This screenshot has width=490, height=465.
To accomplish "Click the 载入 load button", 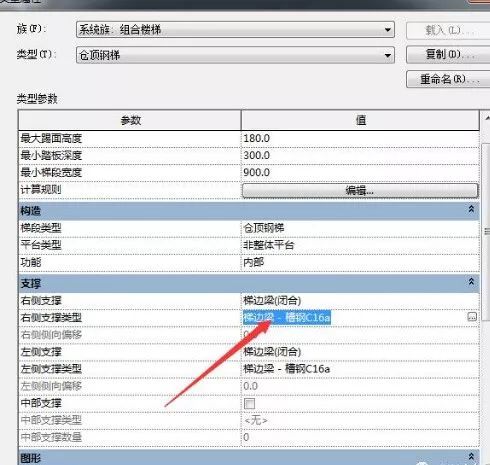I will coord(448,30).
